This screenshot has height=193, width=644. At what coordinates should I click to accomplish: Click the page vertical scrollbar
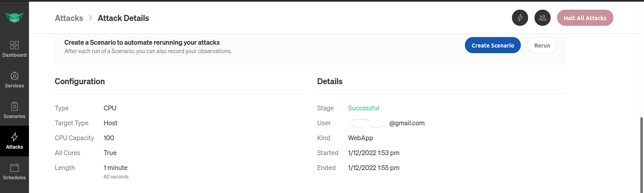click(642, 155)
